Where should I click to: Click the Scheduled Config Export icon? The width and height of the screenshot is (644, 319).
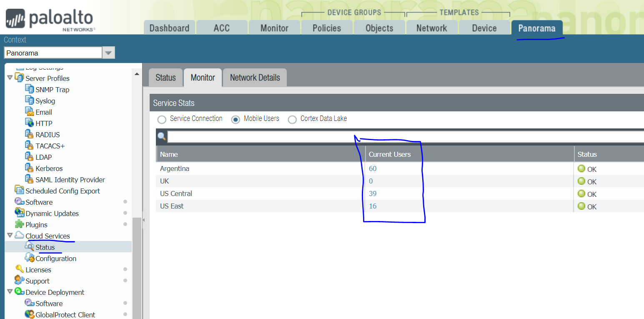tap(20, 190)
